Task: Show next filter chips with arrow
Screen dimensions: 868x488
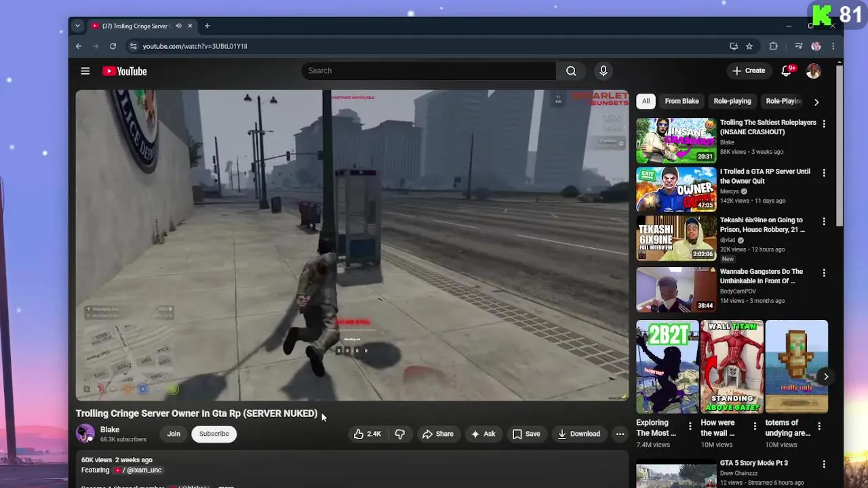Action: click(816, 102)
